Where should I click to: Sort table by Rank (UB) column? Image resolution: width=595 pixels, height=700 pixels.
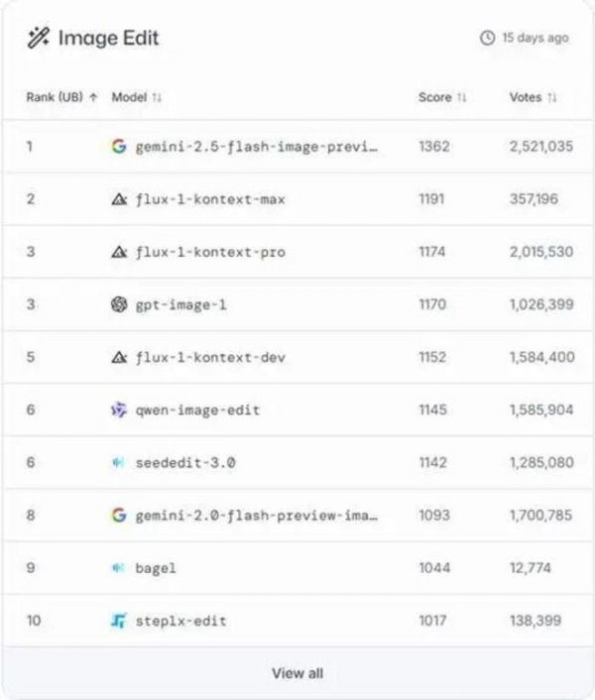point(61,97)
